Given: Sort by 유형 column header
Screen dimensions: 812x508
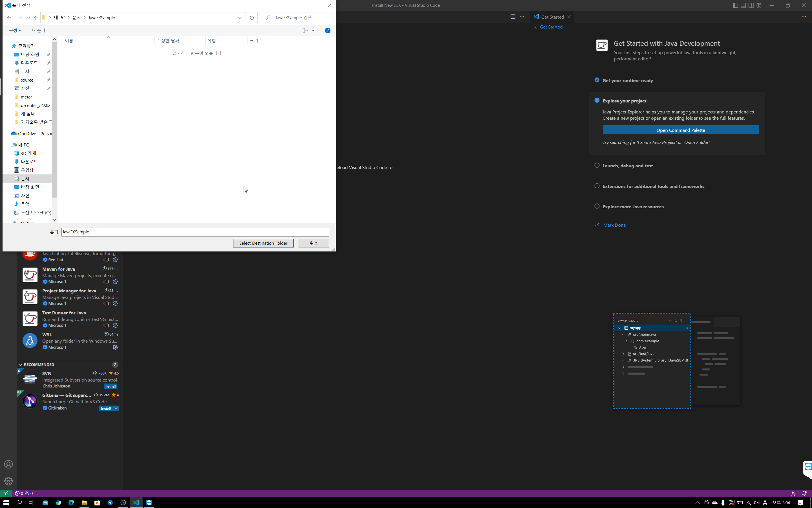Looking at the screenshot, I should (226, 40).
